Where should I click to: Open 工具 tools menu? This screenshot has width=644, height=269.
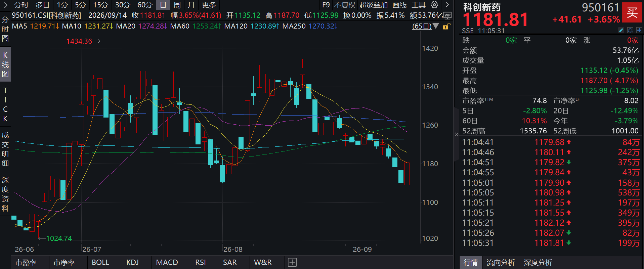click(x=419, y=5)
